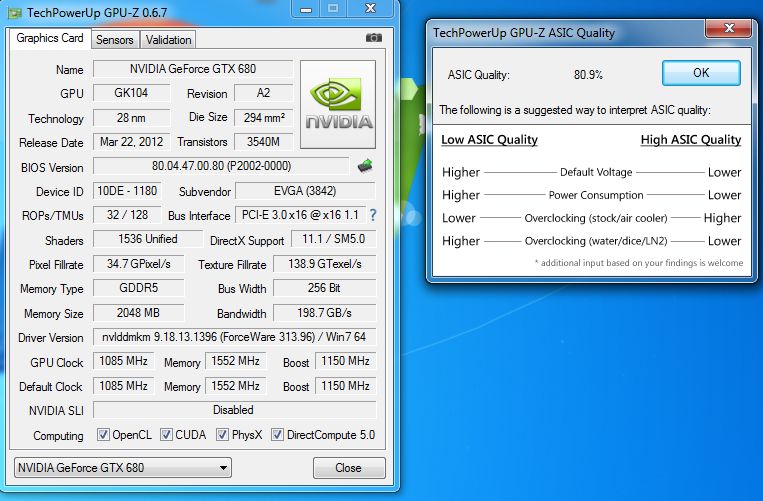763x501 pixels.
Task: Click the NVIDIA logo image
Action: (x=338, y=104)
